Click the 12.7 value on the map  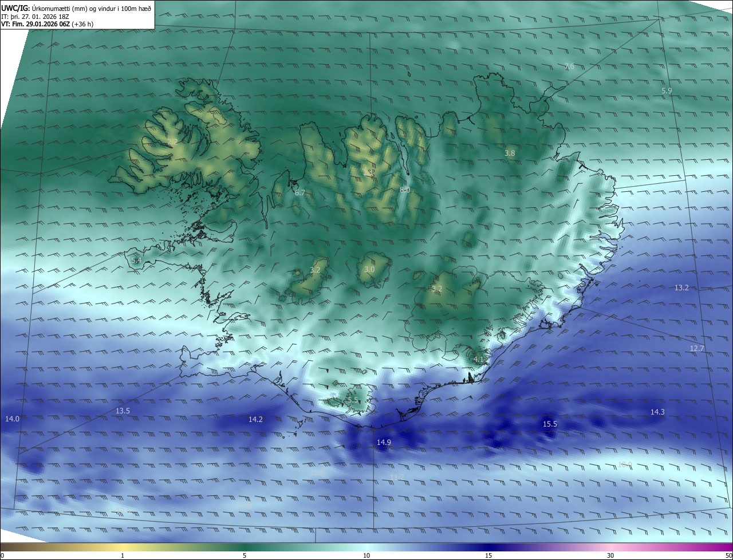(x=697, y=349)
